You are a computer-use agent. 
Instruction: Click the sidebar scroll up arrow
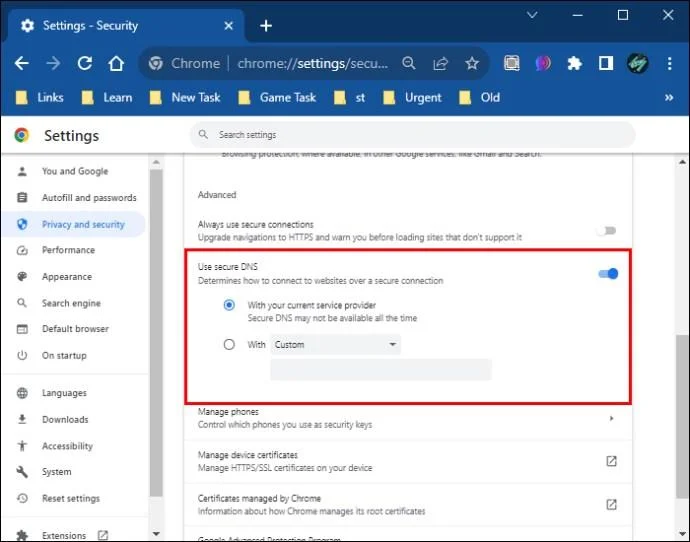point(156,162)
